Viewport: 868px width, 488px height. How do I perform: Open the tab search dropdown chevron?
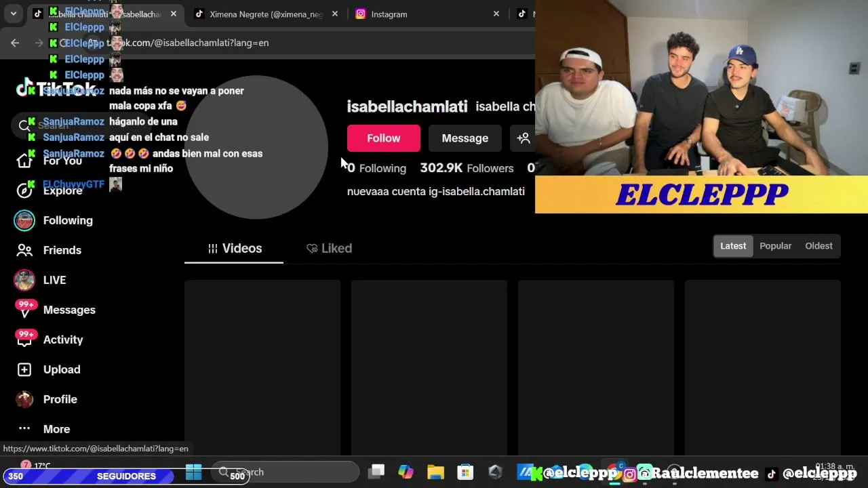pyautogui.click(x=13, y=14)
